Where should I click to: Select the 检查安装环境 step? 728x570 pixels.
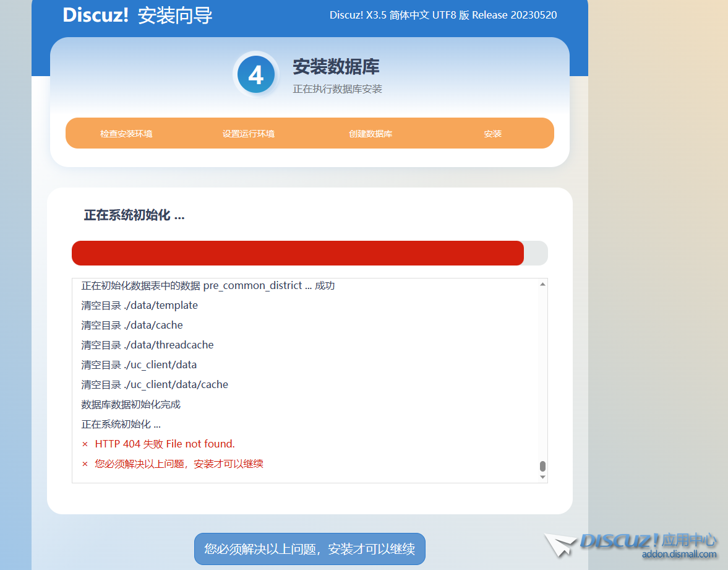coord(127,132)
